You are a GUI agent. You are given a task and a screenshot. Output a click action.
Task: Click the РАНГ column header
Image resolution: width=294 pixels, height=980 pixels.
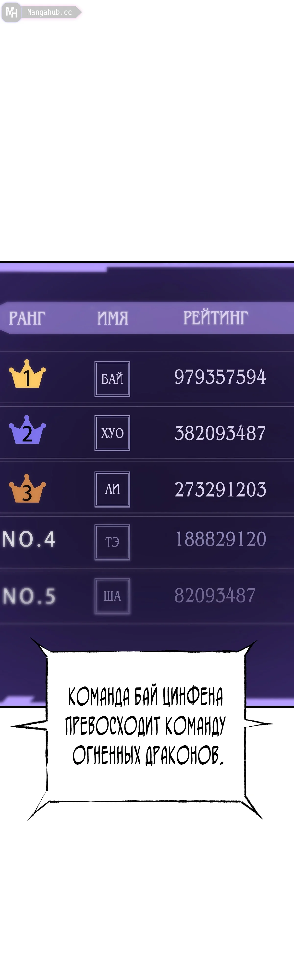tap(27, 318)
